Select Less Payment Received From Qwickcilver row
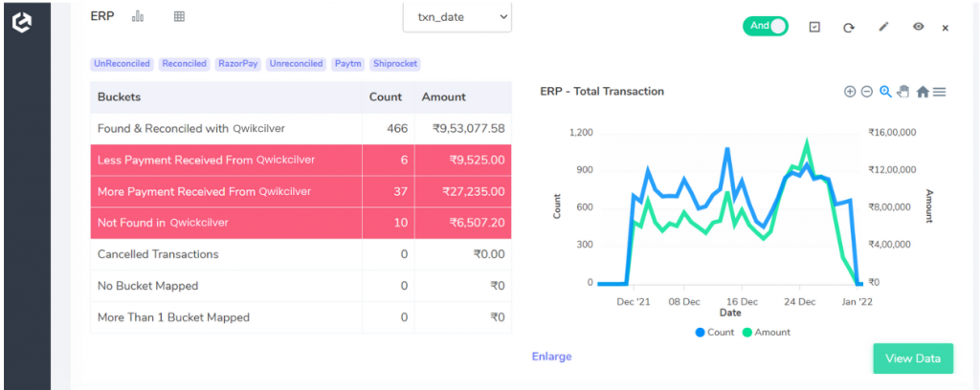Viewport: 980px width, 390px height. coord(301,161)
